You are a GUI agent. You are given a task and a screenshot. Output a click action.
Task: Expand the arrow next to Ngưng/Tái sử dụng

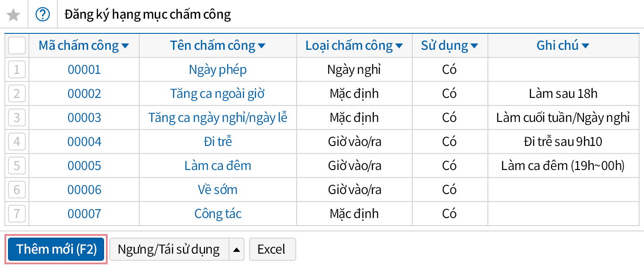[x=237, y=250]
